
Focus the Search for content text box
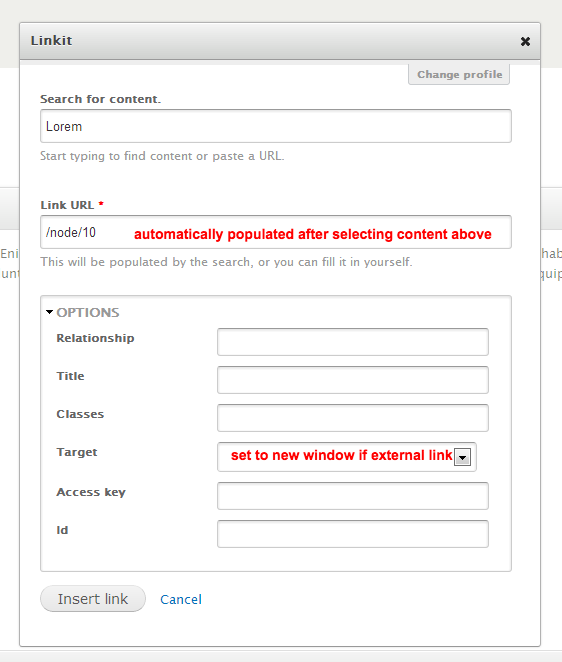click(276, 126)
